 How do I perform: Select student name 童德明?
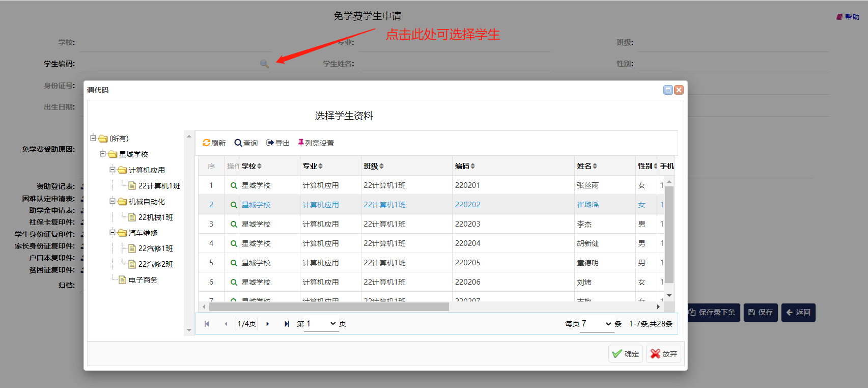pos(588,263)
